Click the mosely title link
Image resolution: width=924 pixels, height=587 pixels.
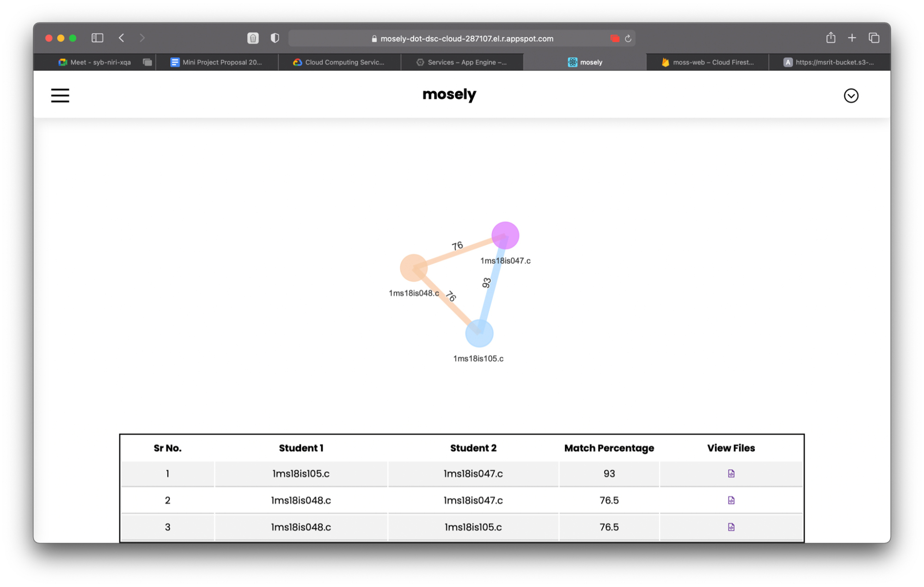pos(449,94)
